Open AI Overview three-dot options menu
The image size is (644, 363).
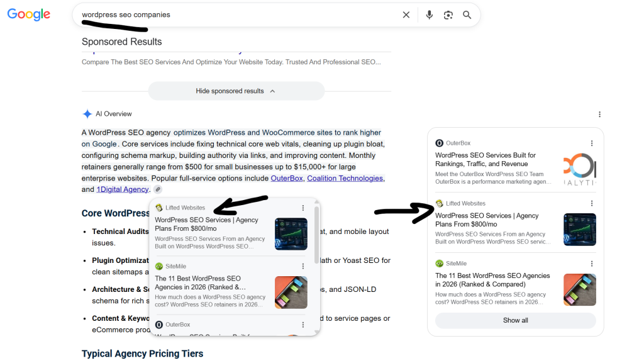click(x=599, y=114)
